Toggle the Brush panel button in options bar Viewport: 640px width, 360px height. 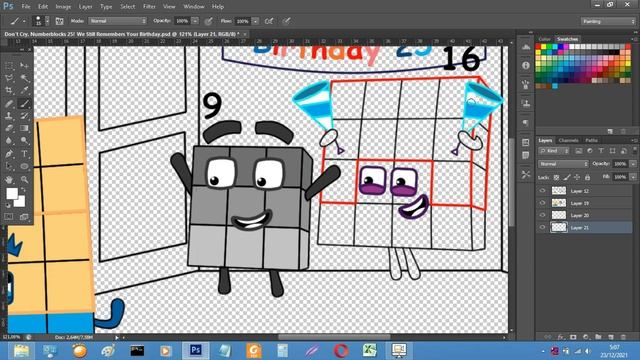(59, 21)
